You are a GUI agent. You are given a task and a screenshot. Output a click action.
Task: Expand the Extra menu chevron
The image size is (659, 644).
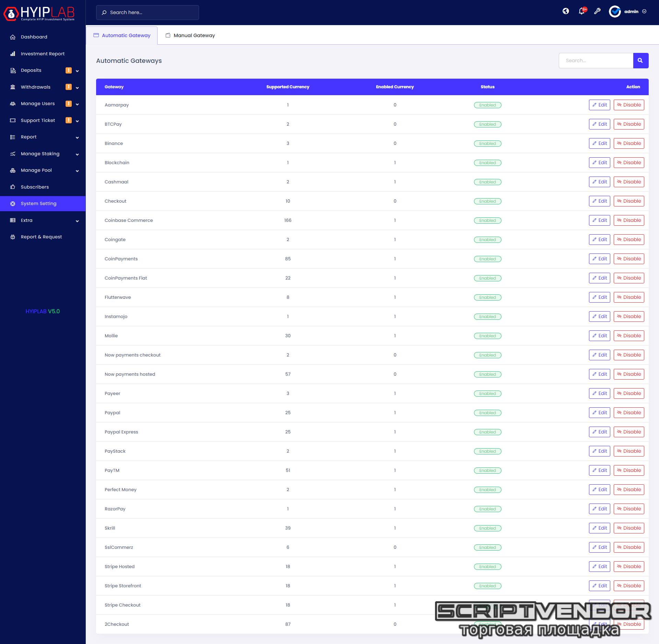pos(77,221)
